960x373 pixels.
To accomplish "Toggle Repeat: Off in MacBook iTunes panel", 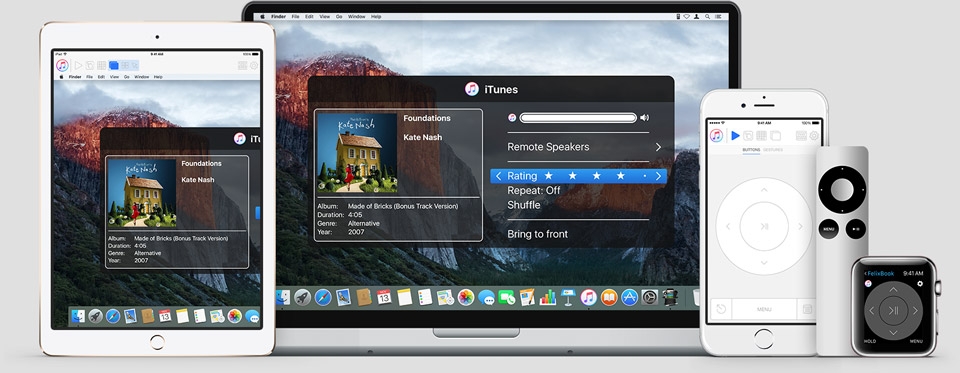I will coord(534,190).
